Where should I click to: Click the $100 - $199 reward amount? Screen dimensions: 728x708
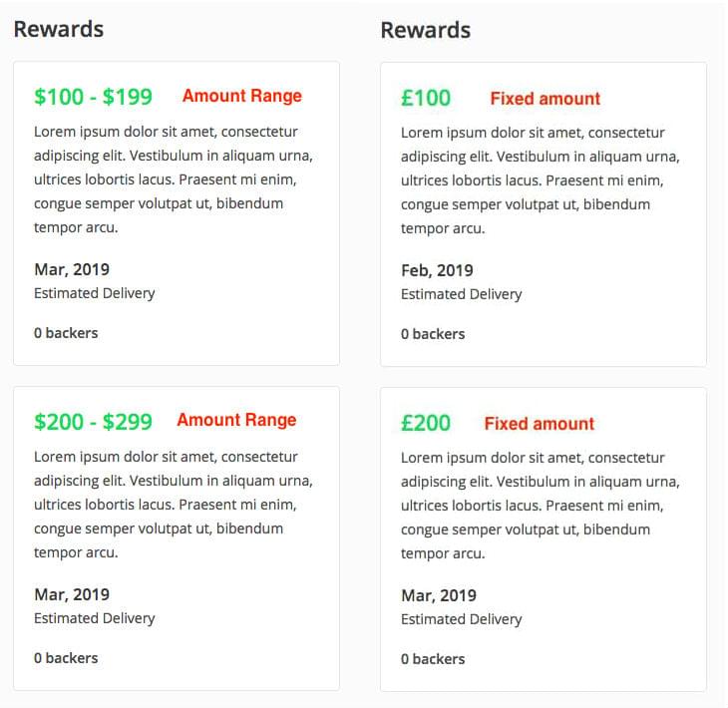click(x=93, y=97)
